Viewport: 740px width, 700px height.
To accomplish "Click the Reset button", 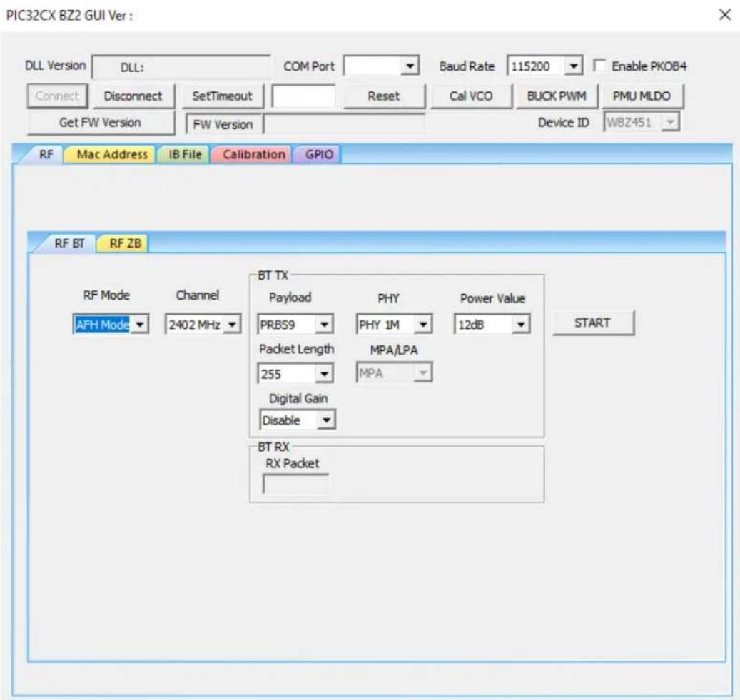I will tap(384, 96).
